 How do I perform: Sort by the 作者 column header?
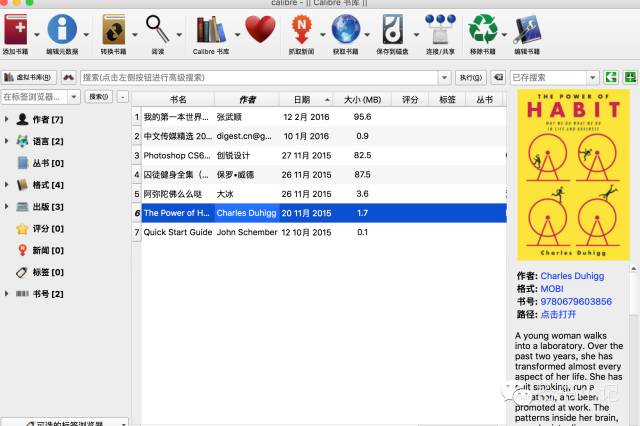click(x=247, y=100)
